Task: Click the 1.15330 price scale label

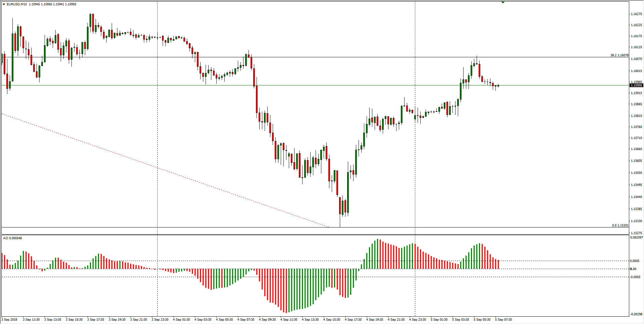Action: (636, 221)
